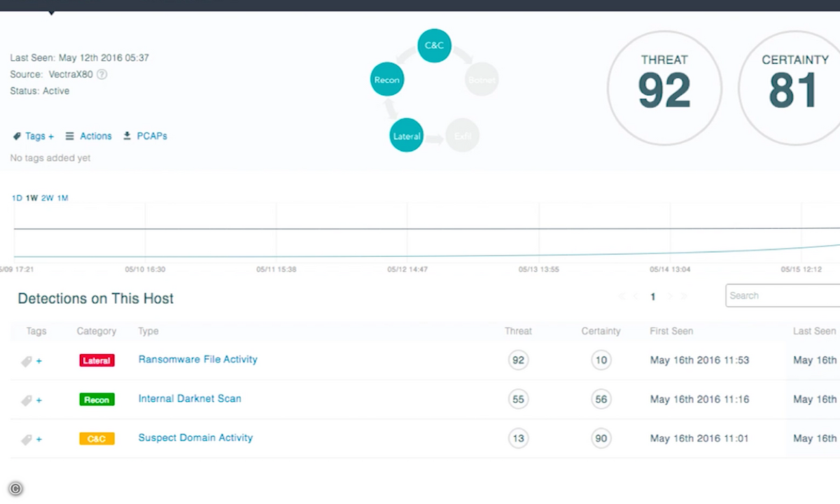Open Ransomware File Activity detection

coord(198,359)
